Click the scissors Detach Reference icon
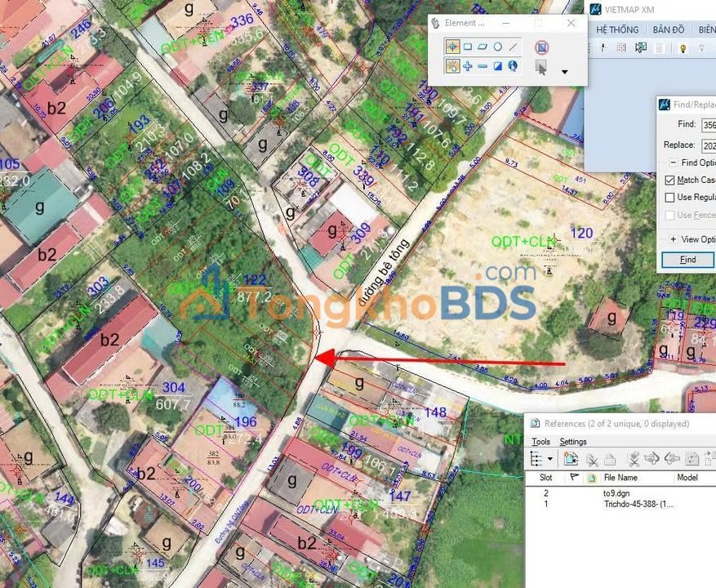The width and height of the screenshot is (716, 588). pos(593,460)
